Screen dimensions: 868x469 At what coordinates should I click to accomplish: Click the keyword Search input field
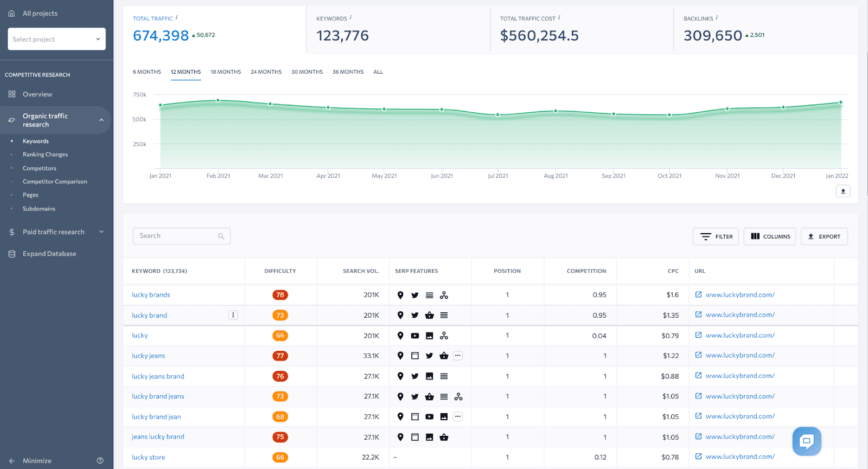point(182,236)
